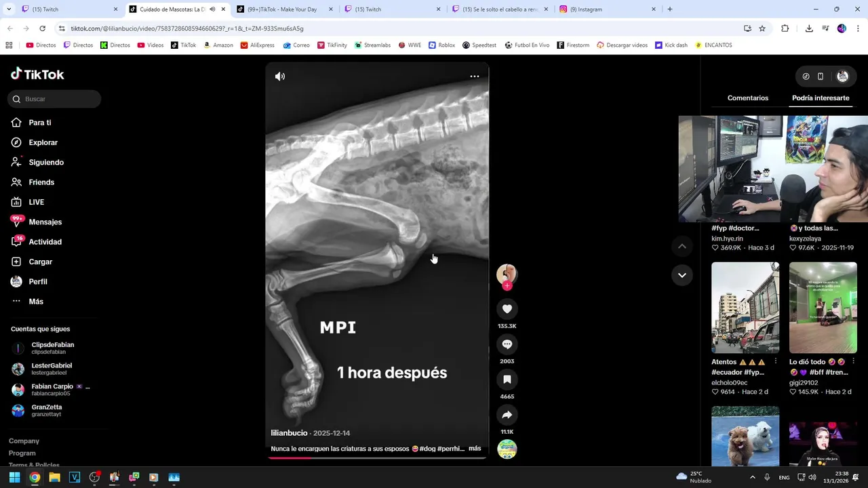Image resolution: width=868 pixels, height=488 pixels.
Task: Open the Kick dash bookmark
Action: point(671,45)
